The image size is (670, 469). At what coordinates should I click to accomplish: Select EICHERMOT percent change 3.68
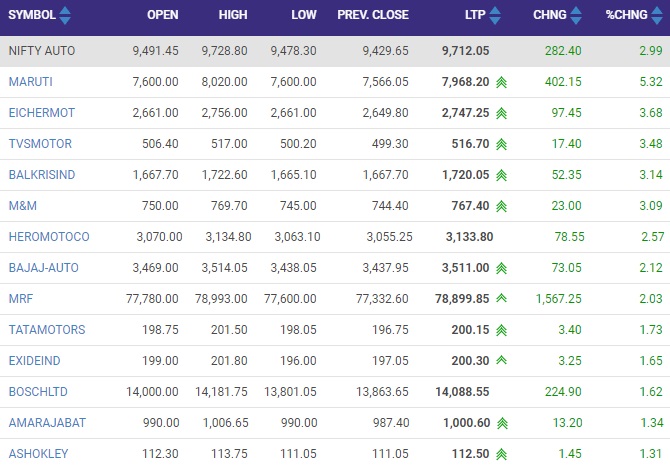pyautogui.click(x=651, y=113)
